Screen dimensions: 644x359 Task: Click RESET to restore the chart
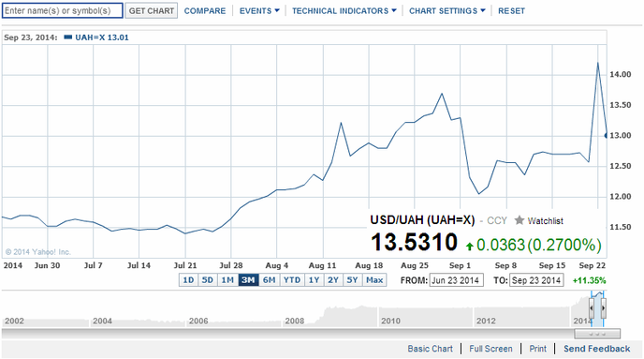click(x=511, y=11)
